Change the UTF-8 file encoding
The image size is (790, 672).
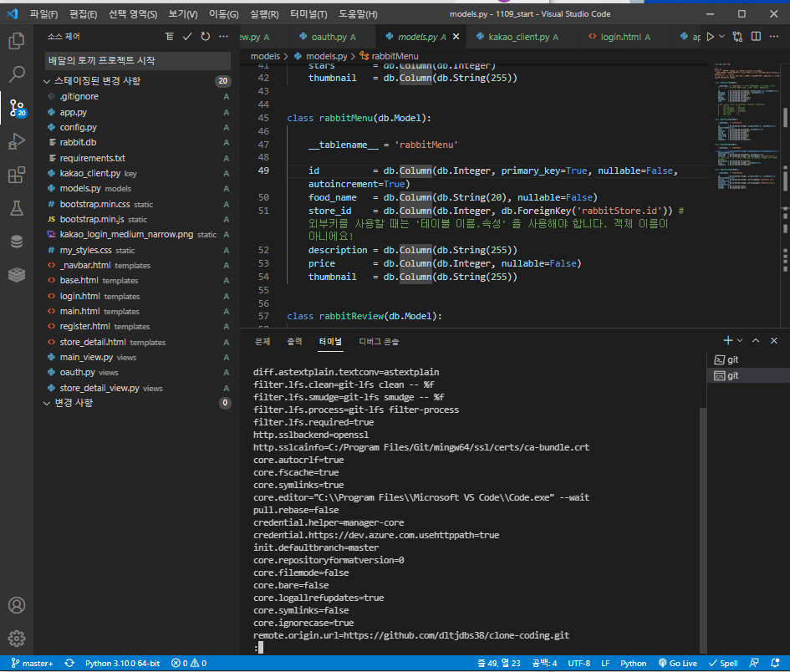pos(578,663)
